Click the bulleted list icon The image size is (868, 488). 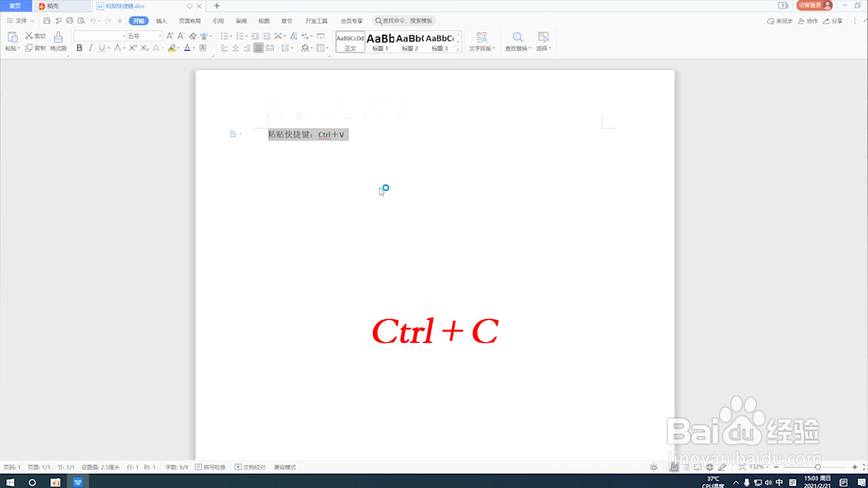point(224,36)
